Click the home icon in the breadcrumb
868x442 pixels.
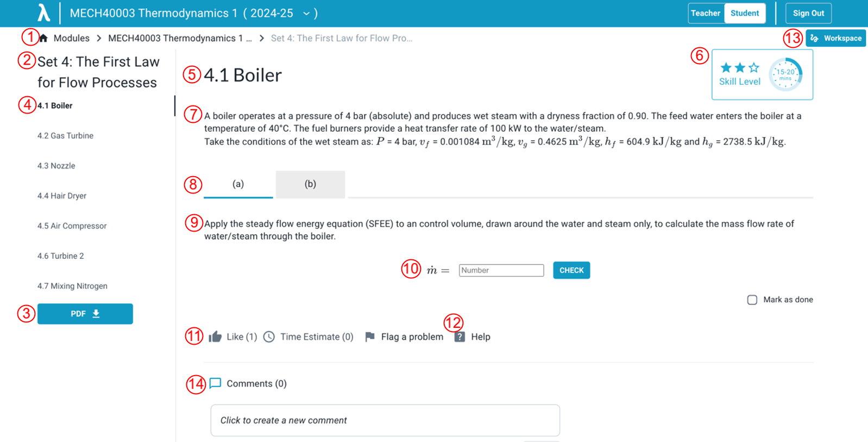click(x=43, y=38)
